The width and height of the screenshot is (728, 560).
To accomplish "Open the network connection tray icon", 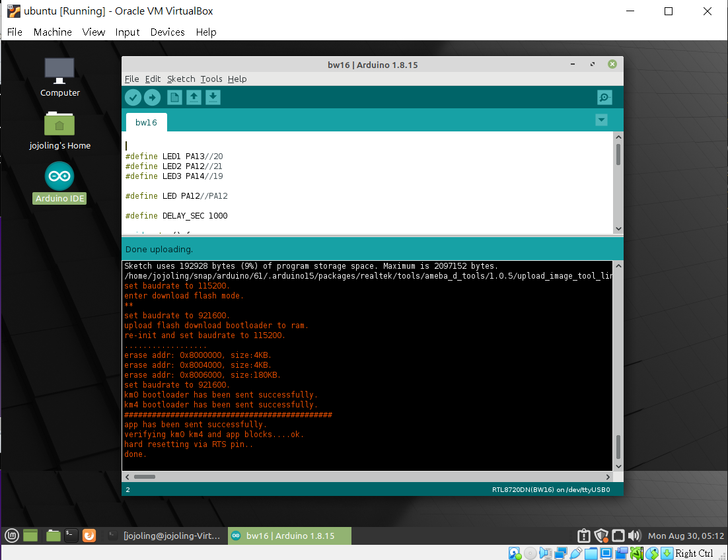I will coord(618,536).
